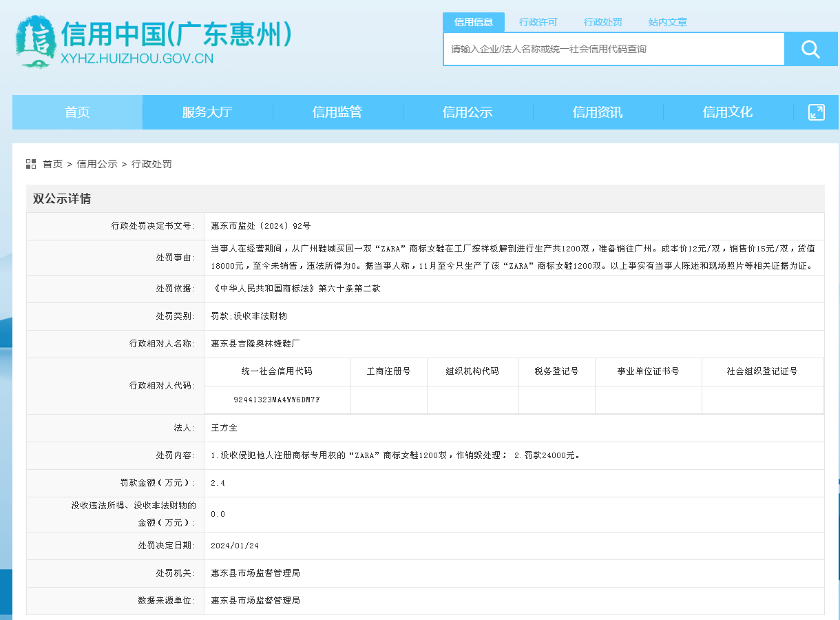
Task: Click the 首页 breadcrumb link
Action: pos(52,164)
